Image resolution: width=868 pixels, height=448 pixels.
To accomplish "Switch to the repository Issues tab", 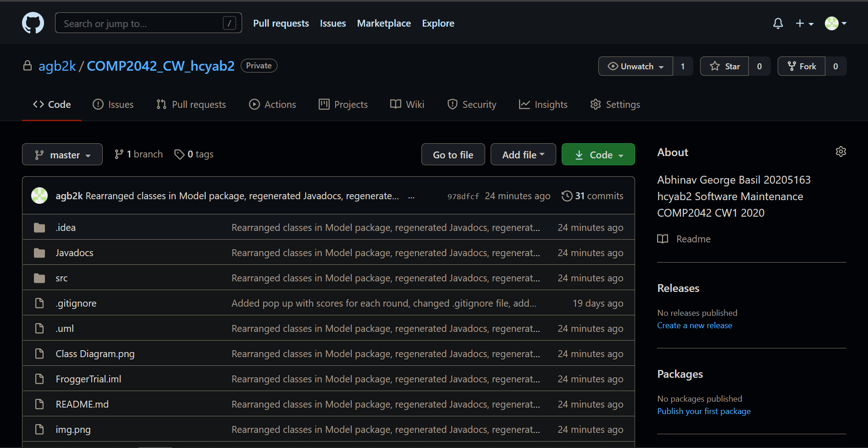I will pyautogui.click(x=113, y=105).
